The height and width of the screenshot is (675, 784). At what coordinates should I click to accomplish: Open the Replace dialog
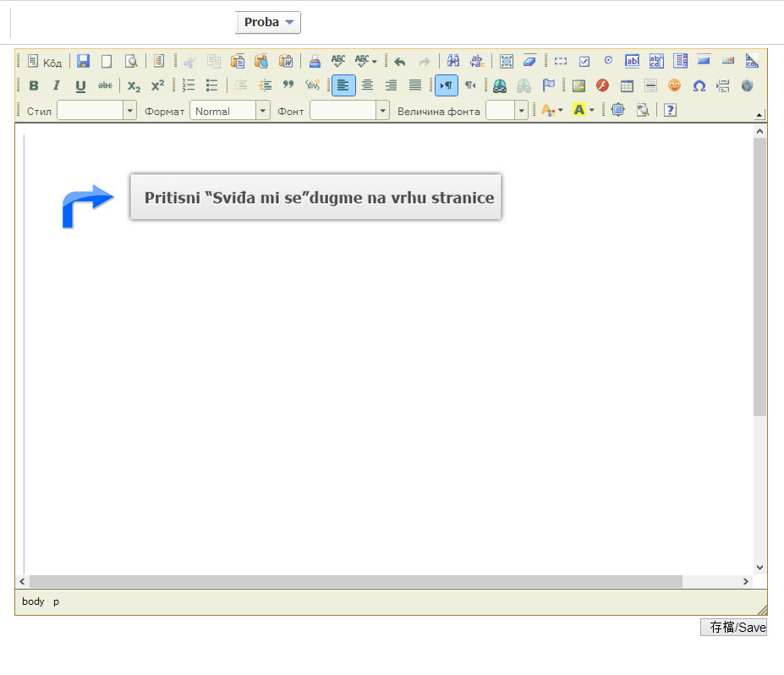click(x=477, y=62)
